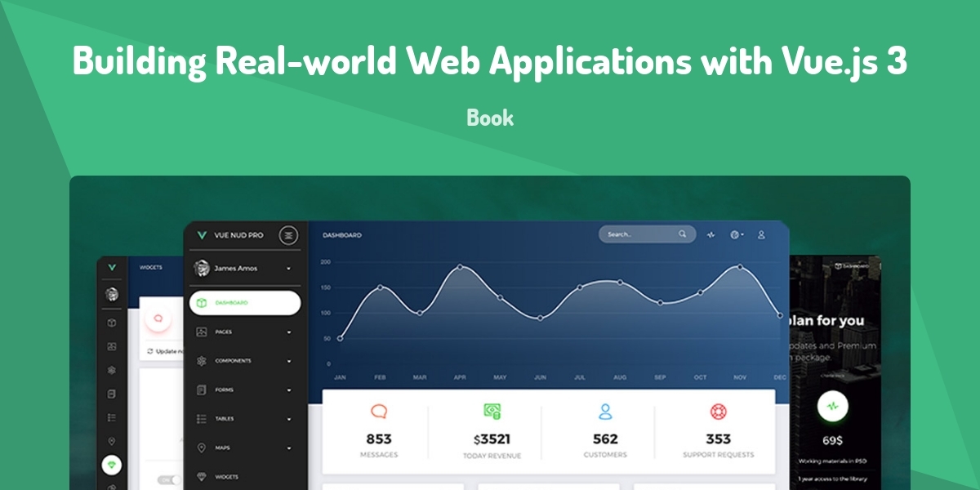This screenshot has height=490, width=980.
Task: Click the green pulse circle above 69$
Action: coord(832,405)
